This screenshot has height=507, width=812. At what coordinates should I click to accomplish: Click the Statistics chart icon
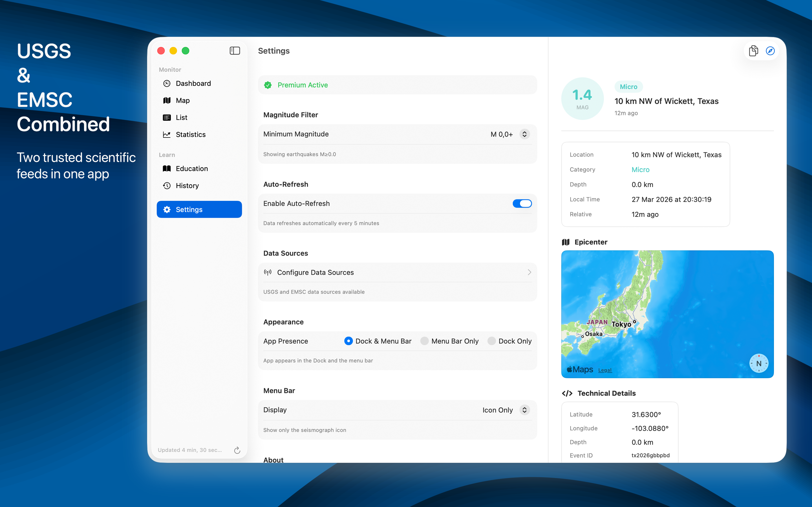(x=167, y=134)
